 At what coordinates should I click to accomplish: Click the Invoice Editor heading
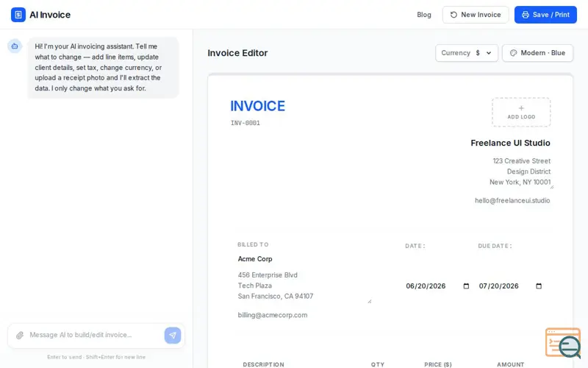tap(237, 53)
